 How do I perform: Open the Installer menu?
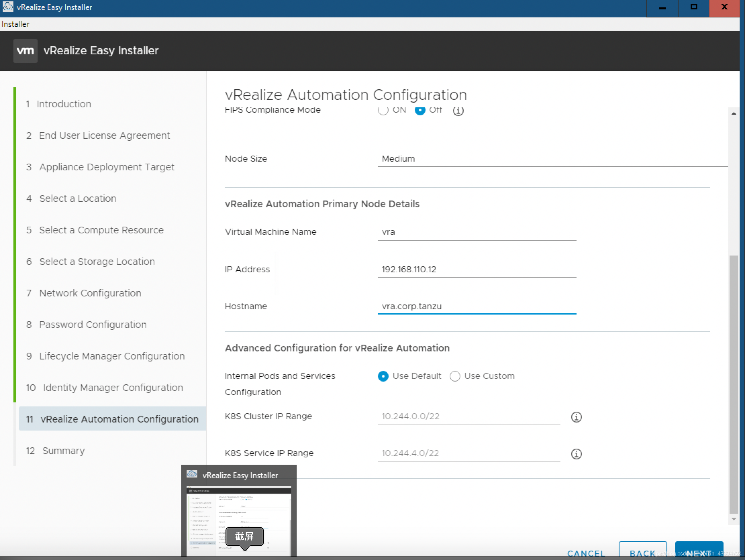click(15, 24)
